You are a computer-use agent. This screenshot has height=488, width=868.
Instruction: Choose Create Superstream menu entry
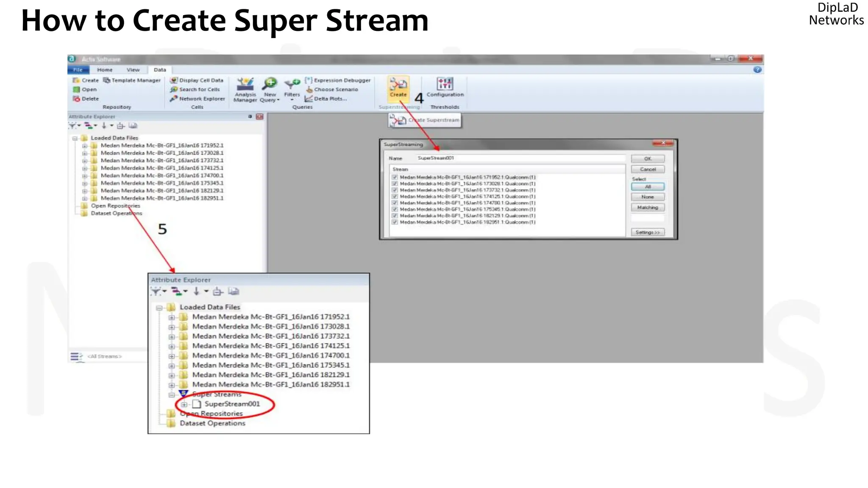425,120
